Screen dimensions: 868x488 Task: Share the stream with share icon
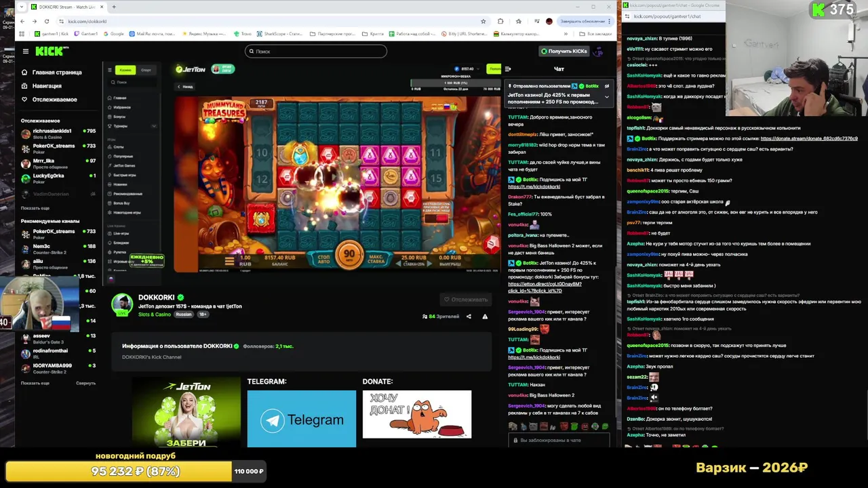click(469, 317)
